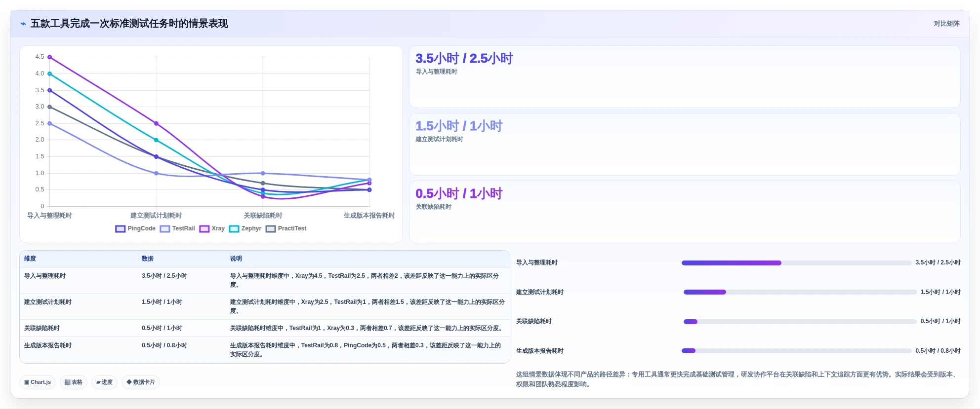Click the 关联缺陷耗时 x-axis label
980x409 pixels.
[x=263, y=216]
